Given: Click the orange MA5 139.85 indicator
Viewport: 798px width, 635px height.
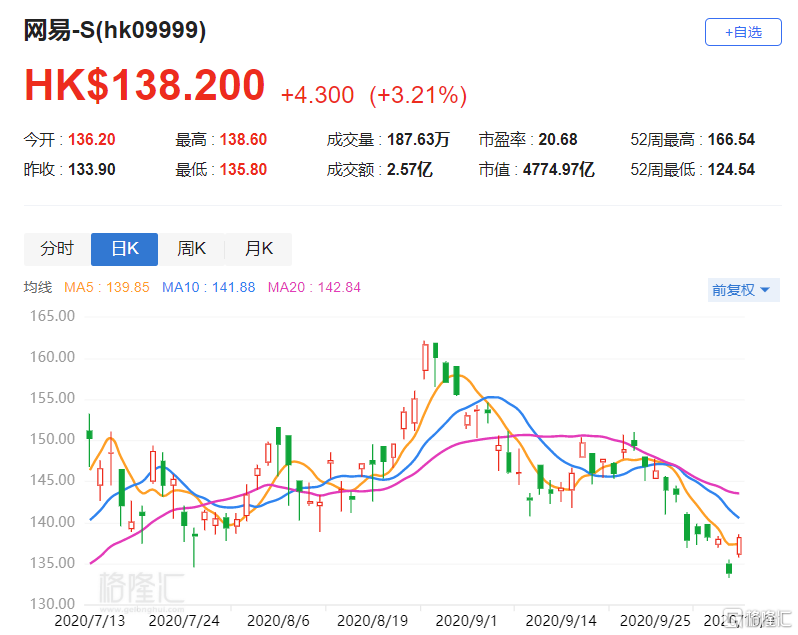Looking at the screenshot, I should (x=107, y=287).
